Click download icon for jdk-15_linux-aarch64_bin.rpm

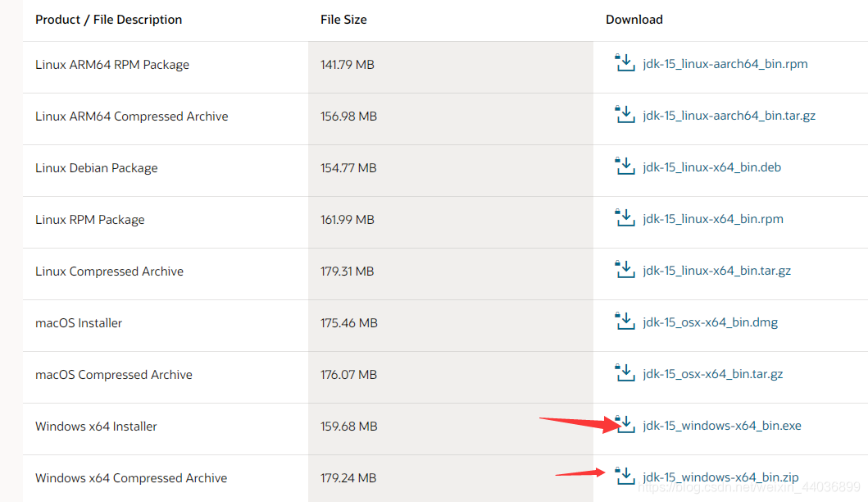(625, 62)
